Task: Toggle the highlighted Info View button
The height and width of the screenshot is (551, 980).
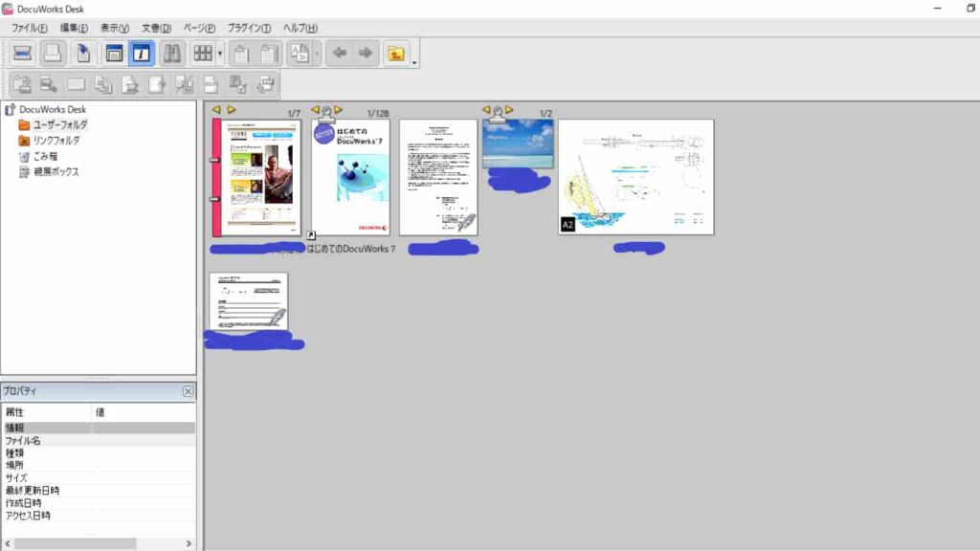Action: point(141,54)
